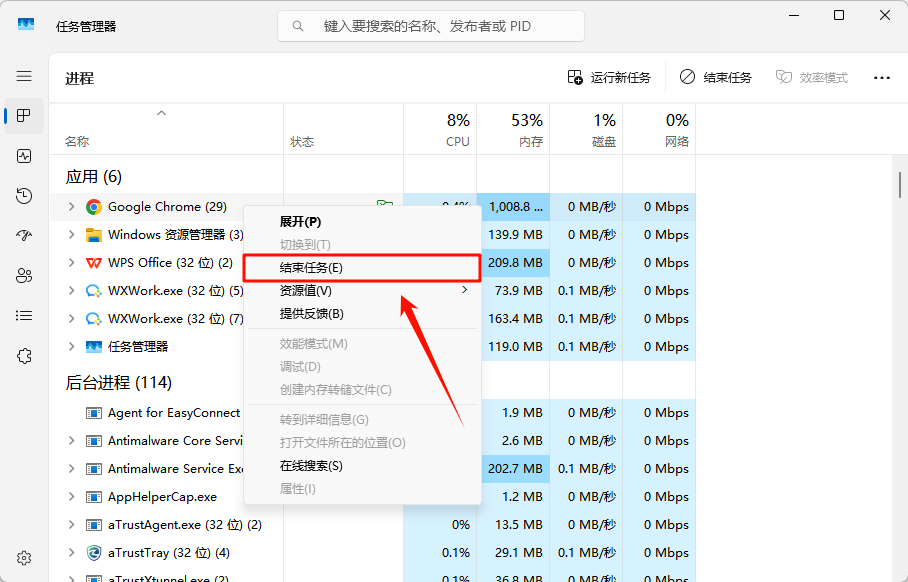
Task: Expand the Windows 资源管理器 process group
Action: click(x=71, y=235)
